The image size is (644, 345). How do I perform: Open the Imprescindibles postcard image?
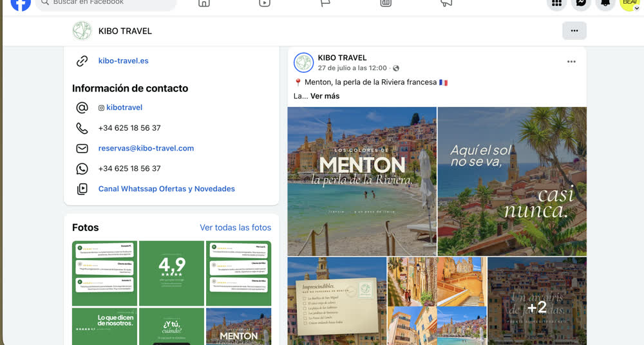(337, 301)
